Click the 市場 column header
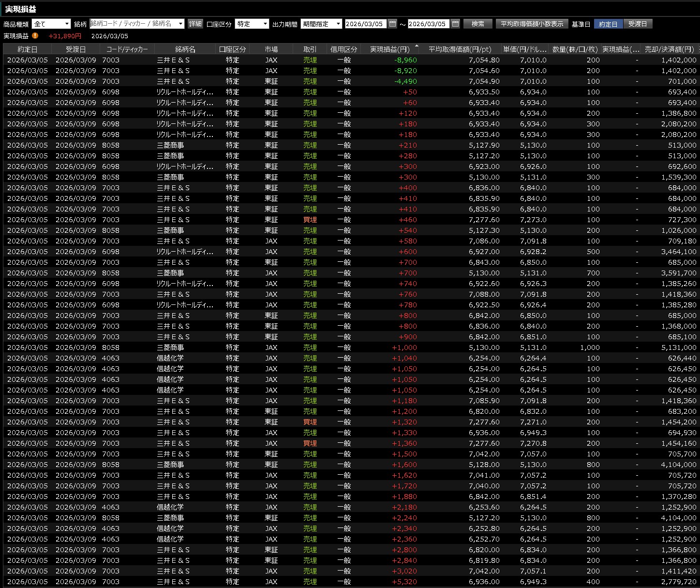Image resolution: width=700 pixels, height=588 pixels. pyautogui.click(x=271, y=49)
